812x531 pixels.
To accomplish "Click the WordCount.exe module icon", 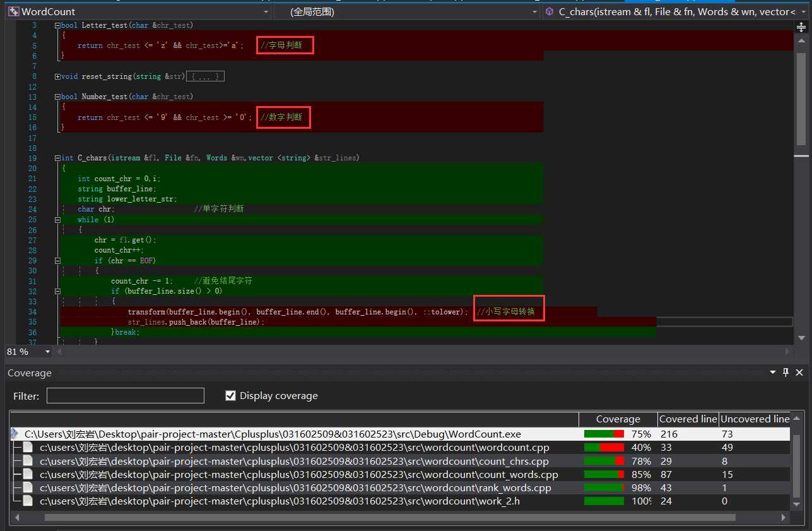I will (x=15, y=434).
